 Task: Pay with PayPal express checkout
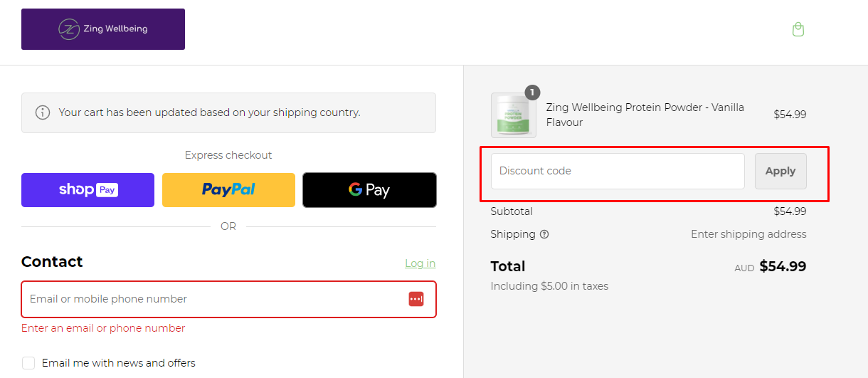228,190
